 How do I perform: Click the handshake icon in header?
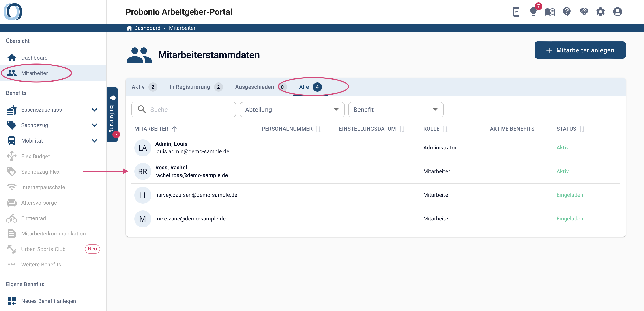click(584, 12)
